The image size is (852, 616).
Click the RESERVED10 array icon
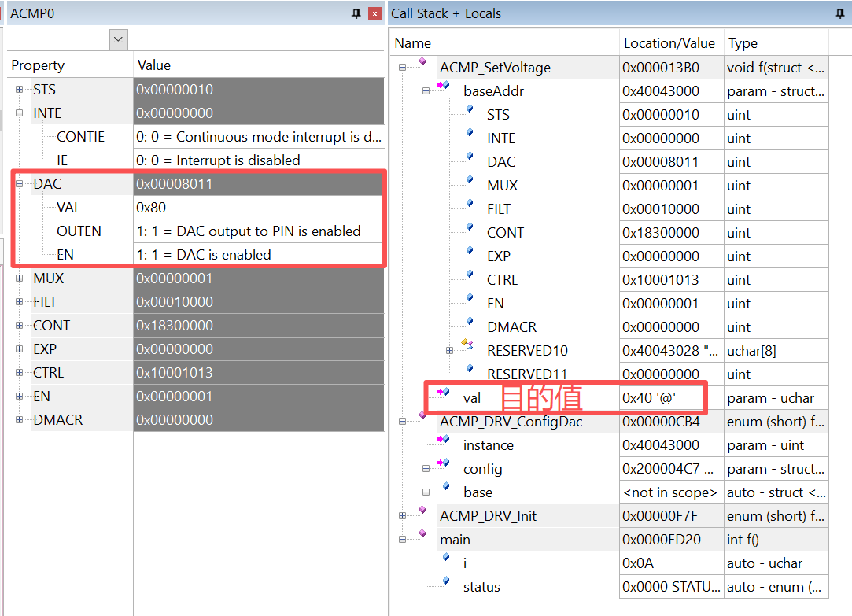tap(467, 345)
